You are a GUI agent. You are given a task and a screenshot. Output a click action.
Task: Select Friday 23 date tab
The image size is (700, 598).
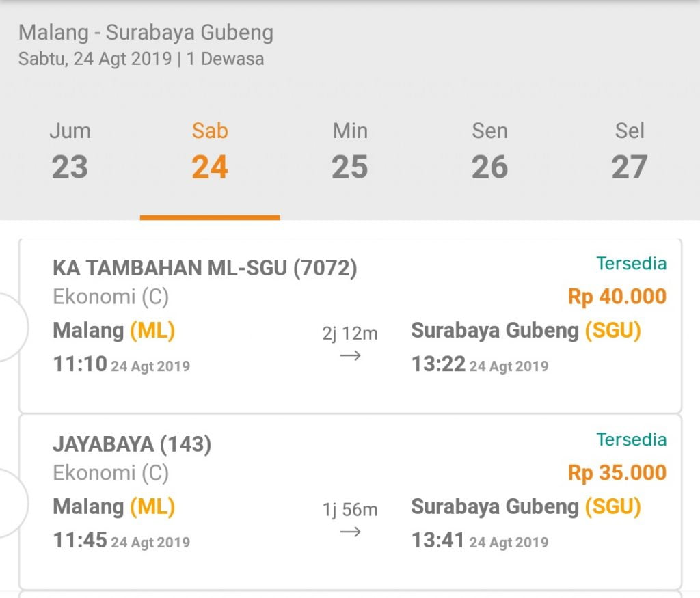[x=70, y=152]
